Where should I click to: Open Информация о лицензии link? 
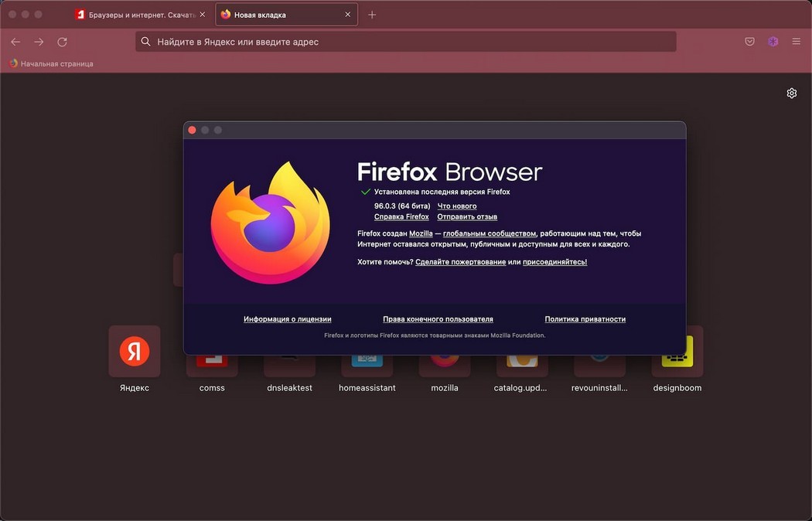pyautogui.click(x=288, y=319)
